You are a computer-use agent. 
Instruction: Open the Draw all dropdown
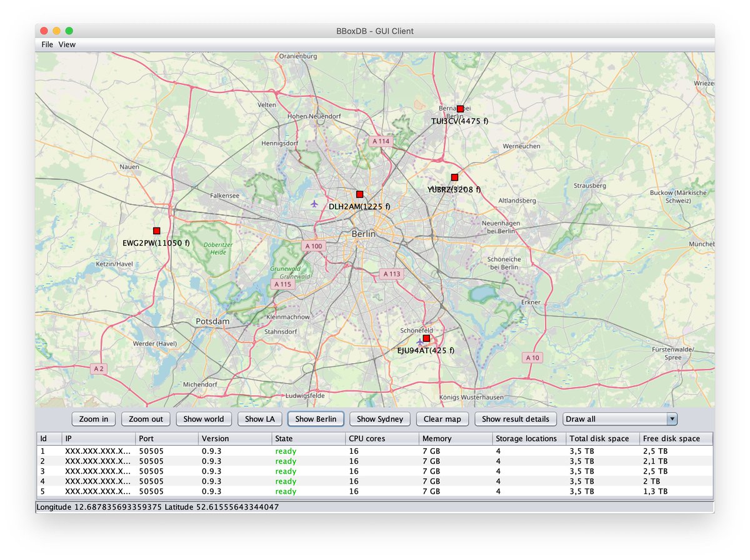(620, 419)
